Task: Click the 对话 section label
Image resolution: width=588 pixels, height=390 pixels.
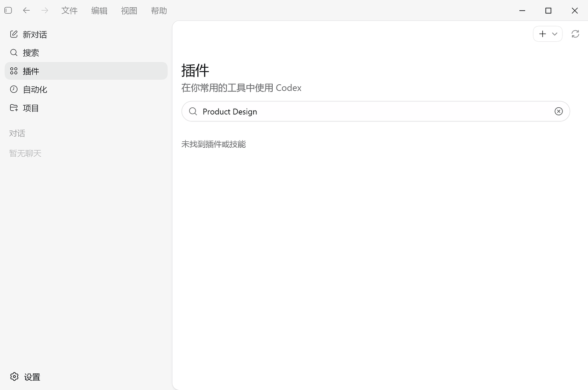Action: click(x=17, y=133)
